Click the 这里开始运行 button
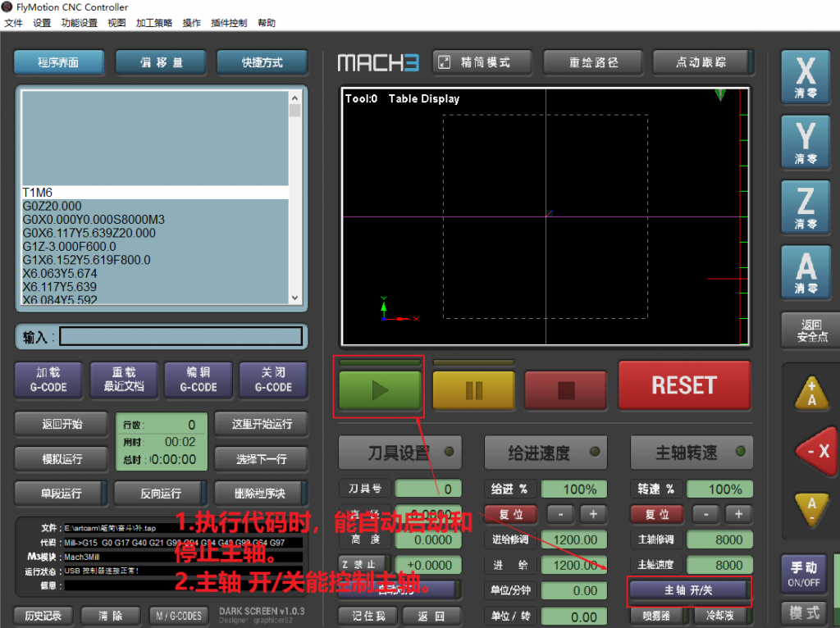The height and width of the screenshot is (628, 840). 262,424
